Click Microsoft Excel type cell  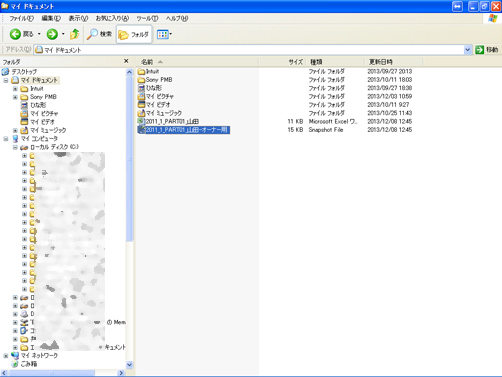pyautogui.click(x=333, y=121)
